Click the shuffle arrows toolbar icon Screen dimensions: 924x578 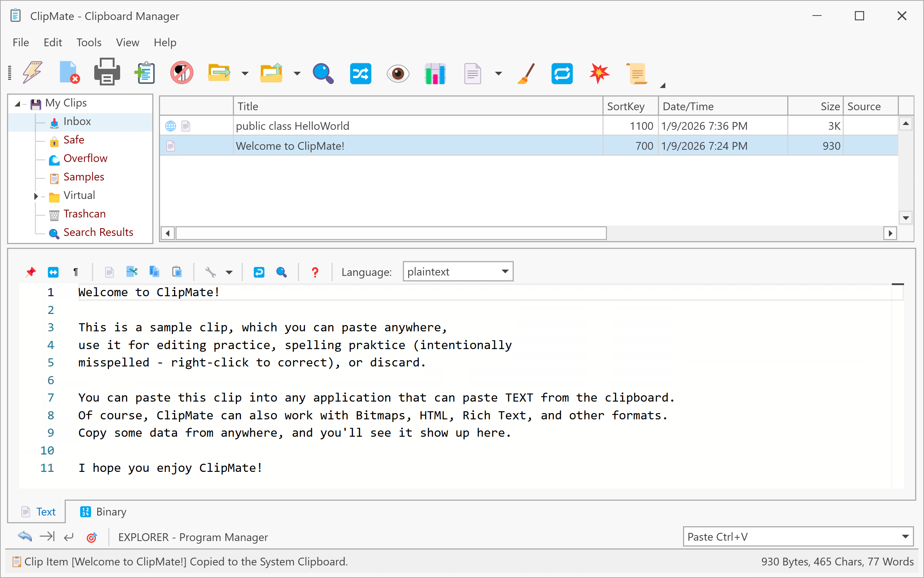[x=360, y=73]
